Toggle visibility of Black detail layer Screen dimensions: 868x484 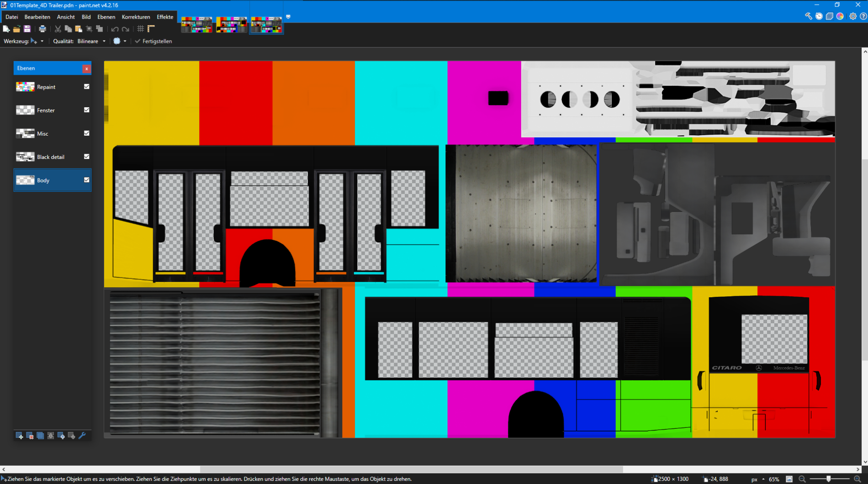click(x=86, y=157)
